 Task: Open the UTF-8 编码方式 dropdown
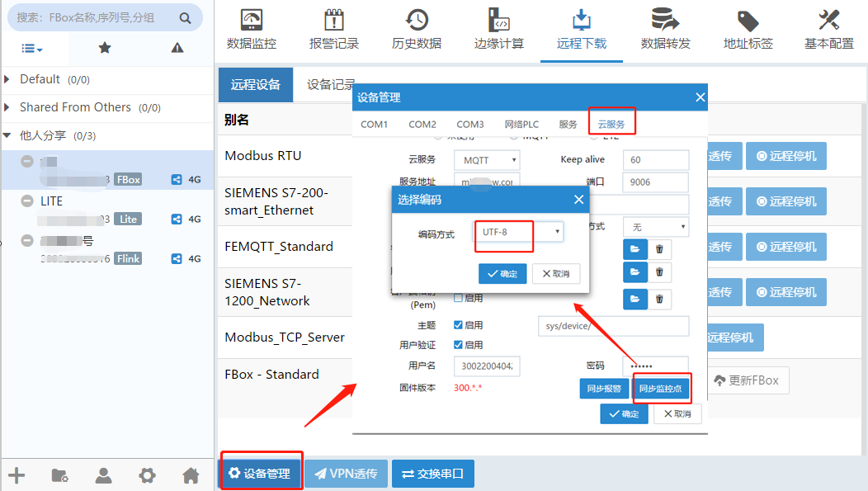tap(519, 233)
